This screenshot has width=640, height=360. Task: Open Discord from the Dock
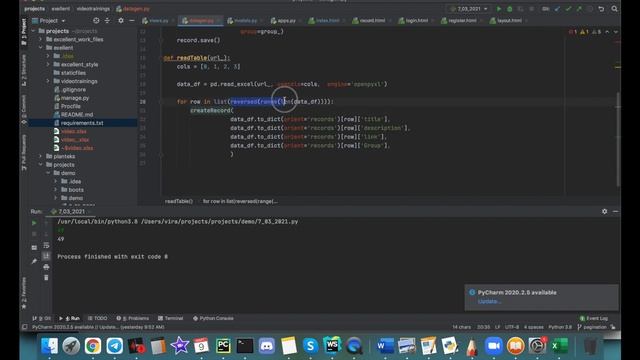pos(267,346)
